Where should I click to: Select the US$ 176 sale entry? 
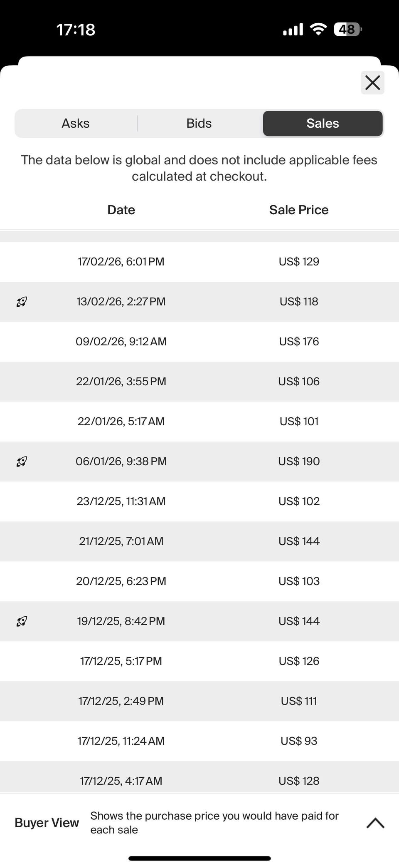point(299,342)
